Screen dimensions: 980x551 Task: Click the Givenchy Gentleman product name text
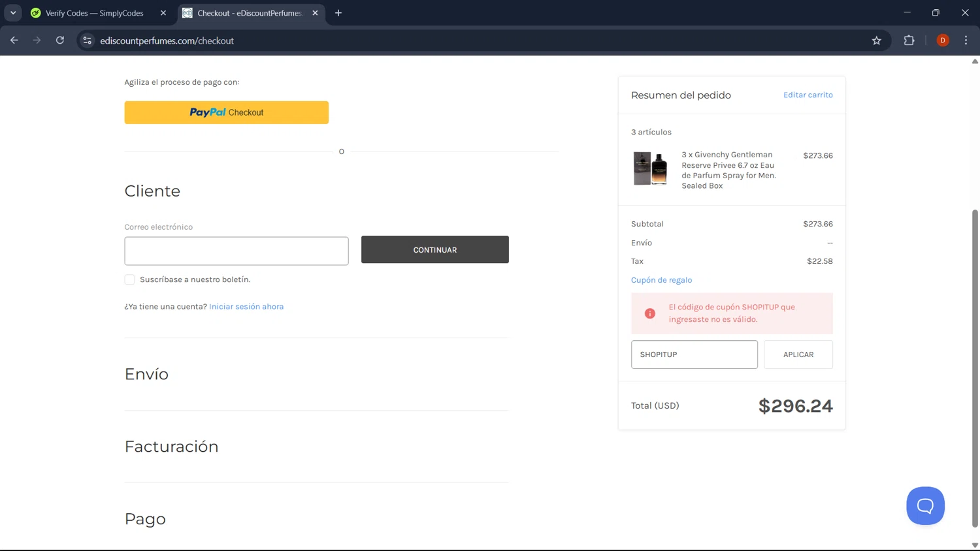[x=728, y=170]
